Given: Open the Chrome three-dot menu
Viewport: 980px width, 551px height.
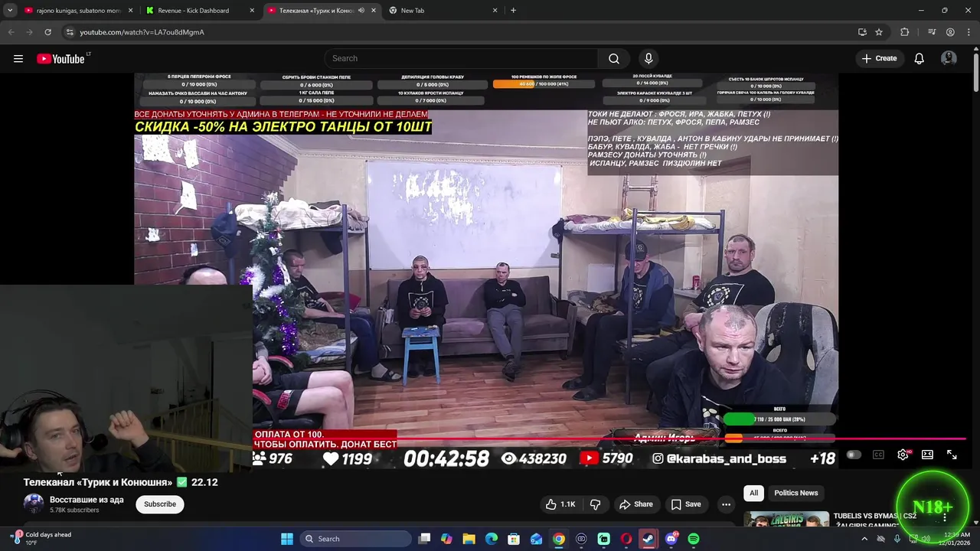Looking at the screenshot, I should 968,32.
